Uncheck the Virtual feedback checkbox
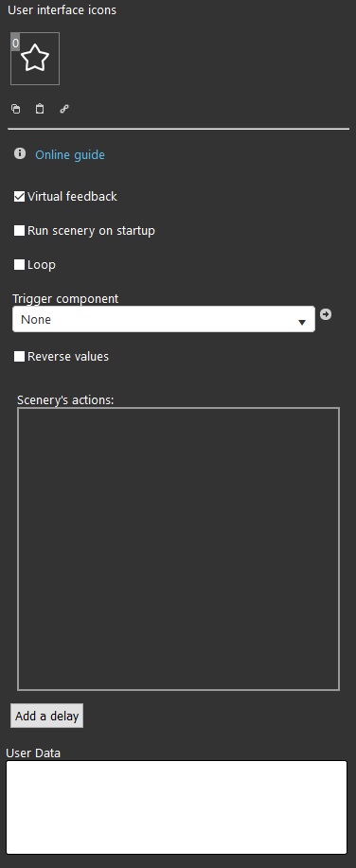This screenshot has height=868, width=356. 19,197
